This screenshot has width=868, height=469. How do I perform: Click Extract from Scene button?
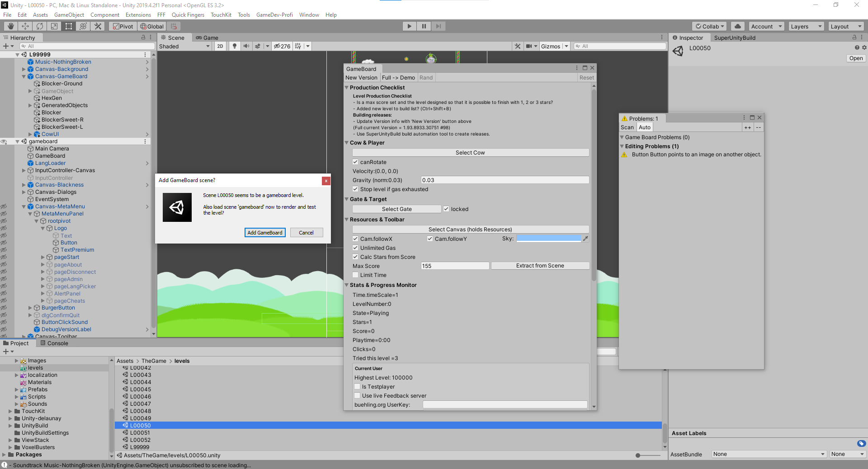(540, 266)
